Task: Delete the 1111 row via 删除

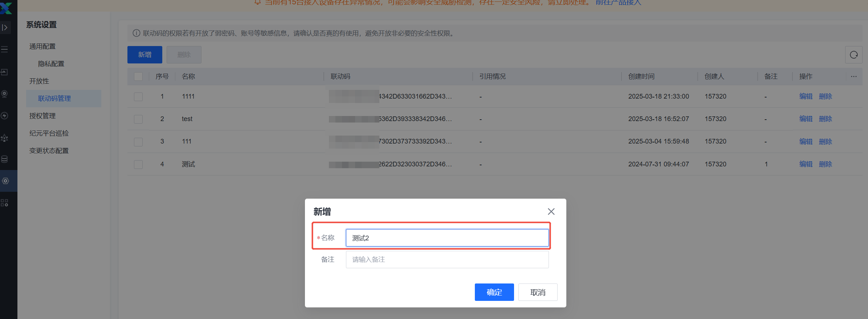Action: tap(826, 96)
